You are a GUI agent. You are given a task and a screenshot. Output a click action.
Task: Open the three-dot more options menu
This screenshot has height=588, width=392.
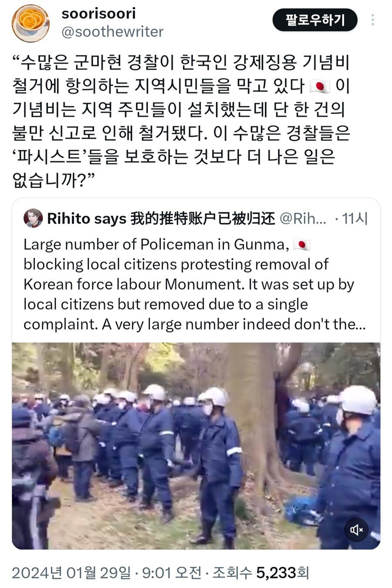click(x=372, y=20)
